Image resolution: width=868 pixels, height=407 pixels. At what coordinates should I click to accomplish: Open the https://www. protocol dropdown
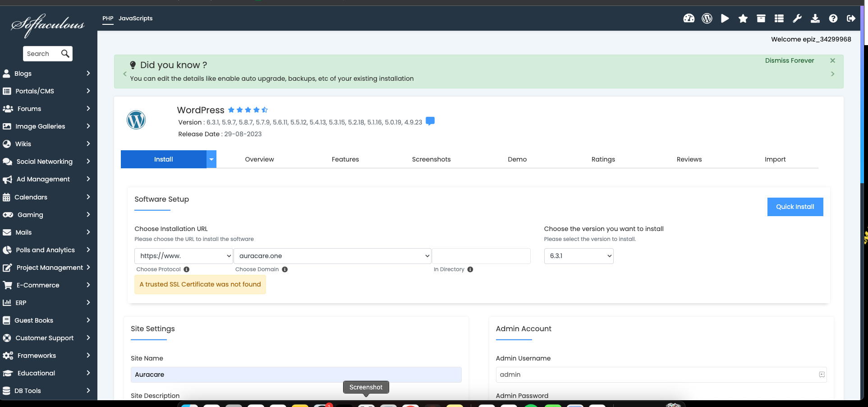[x=184, y=256]
